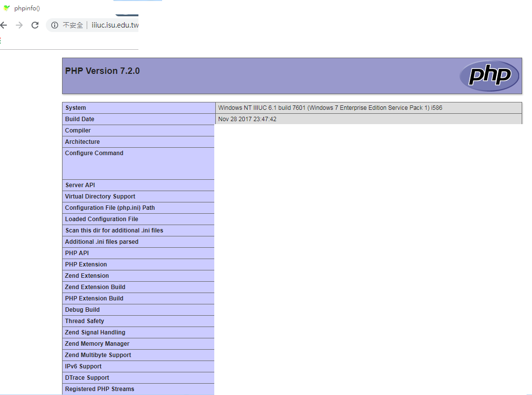The height and width of the screenshot is (395, 532).
Task: Click the "Compiler" row label
Action: [x=78, y=131]
